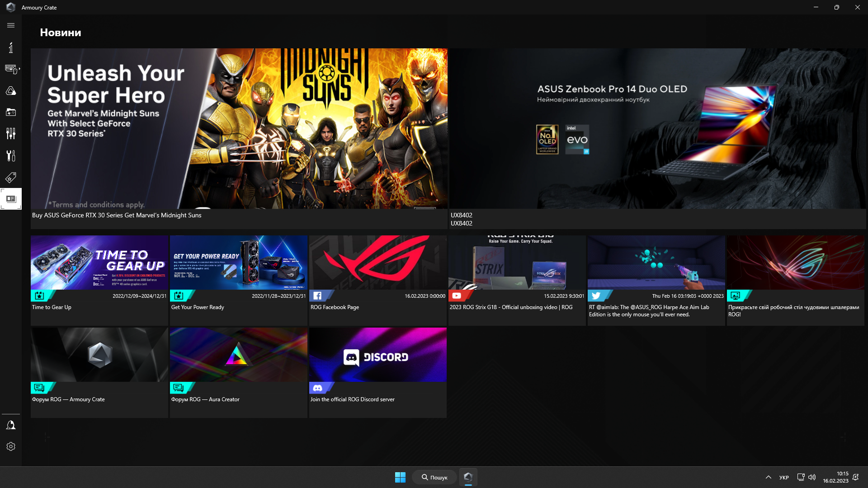Open Featured deals tag sidebar icon
Viewport: 868px width, 488px height.
[x=11, y=177]
